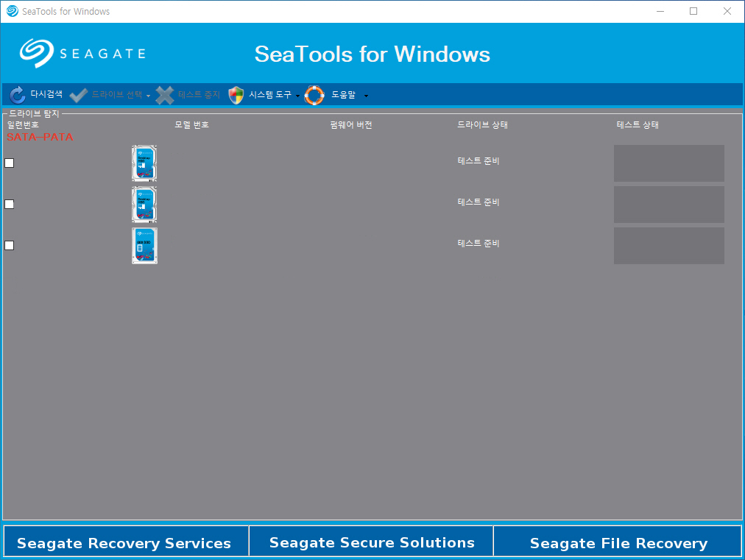Open Seagate Recovery Services

[x=126, y=541]
